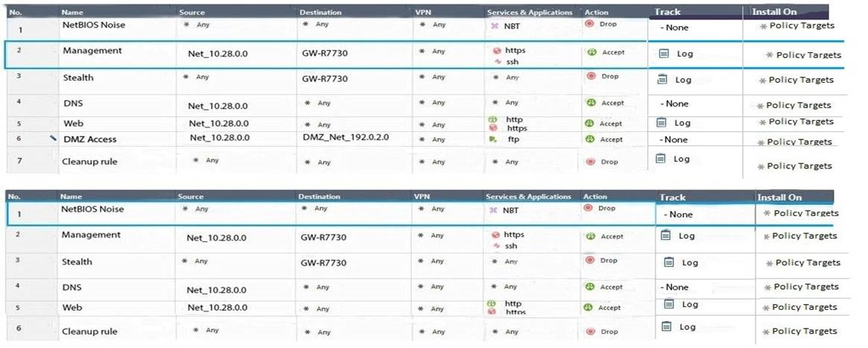Select the DMZ_Net_192.0.2.0 destination object
Screen dimensions: 868x348
346,138
